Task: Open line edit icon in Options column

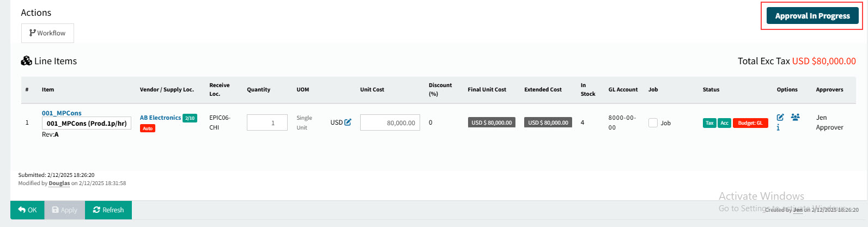Action: click(x=780, y=117)
